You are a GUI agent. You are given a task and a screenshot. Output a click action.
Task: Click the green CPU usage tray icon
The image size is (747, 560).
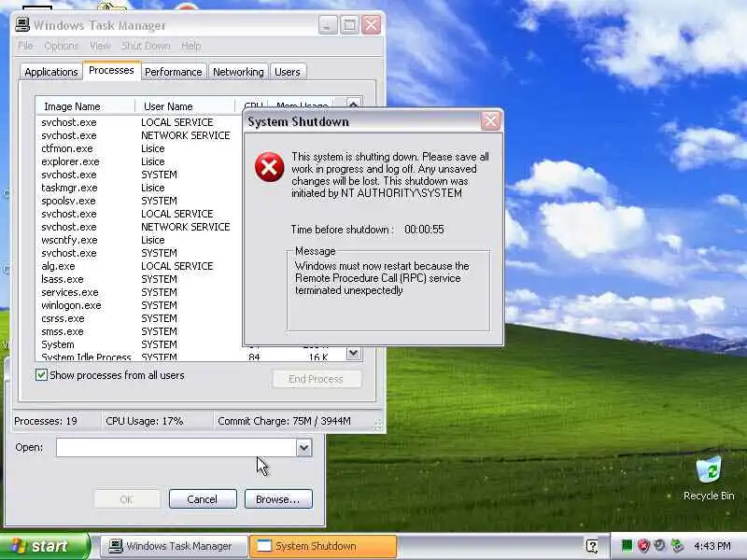(x=627, y=545)
